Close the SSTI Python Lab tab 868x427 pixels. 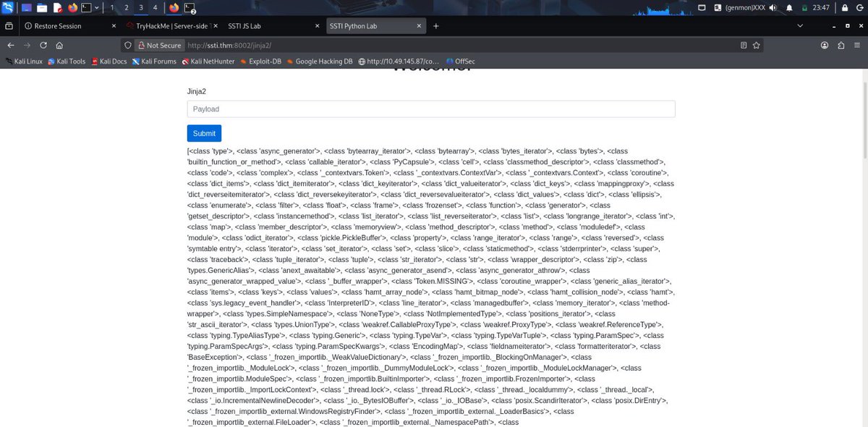pyautogui.click(x=420, y=25)
